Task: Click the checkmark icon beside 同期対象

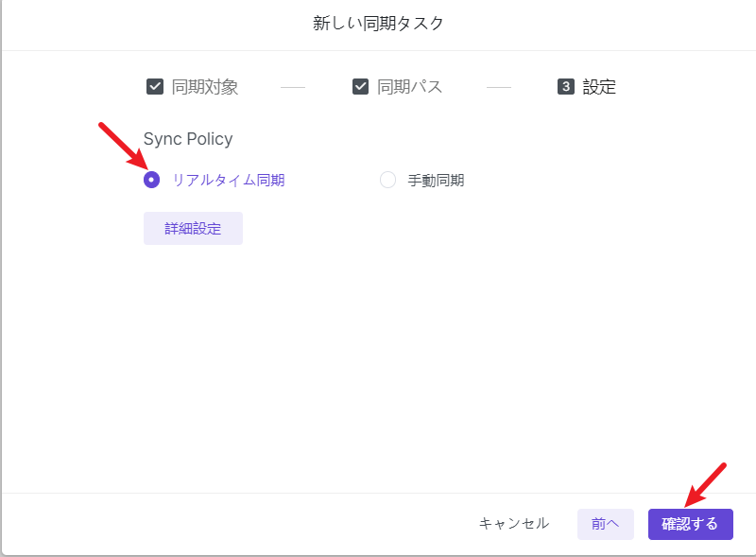Action: pos(155,87)
